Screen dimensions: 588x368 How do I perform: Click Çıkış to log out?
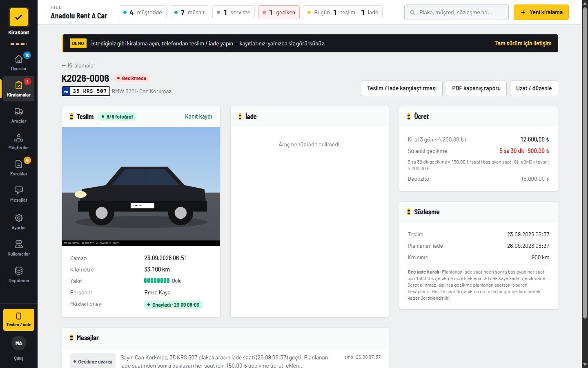point(19,358)
